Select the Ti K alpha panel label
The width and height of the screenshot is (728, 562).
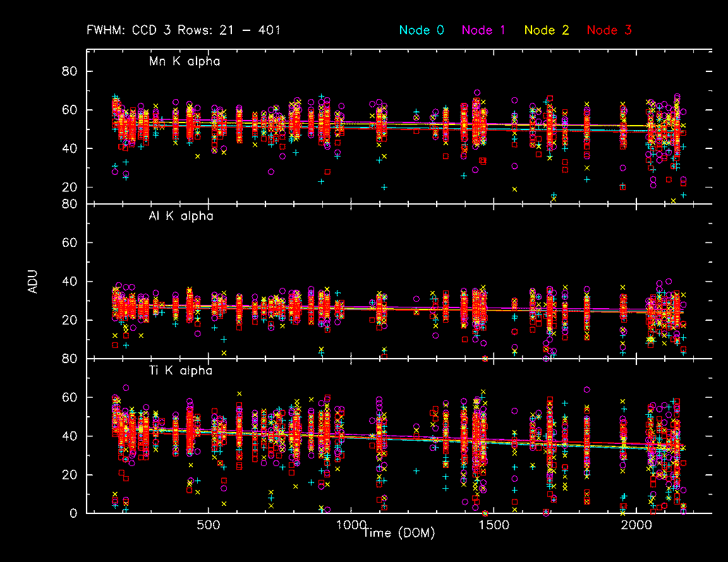[181, 371]
